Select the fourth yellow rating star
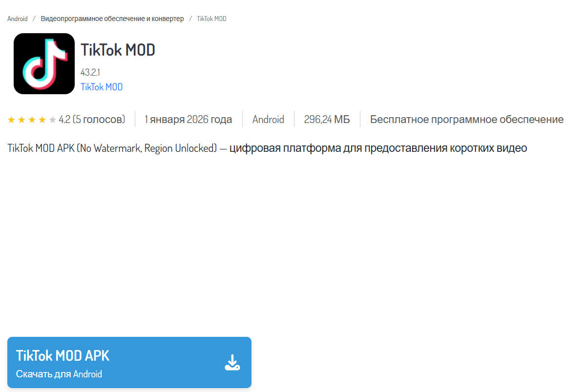 42,120
